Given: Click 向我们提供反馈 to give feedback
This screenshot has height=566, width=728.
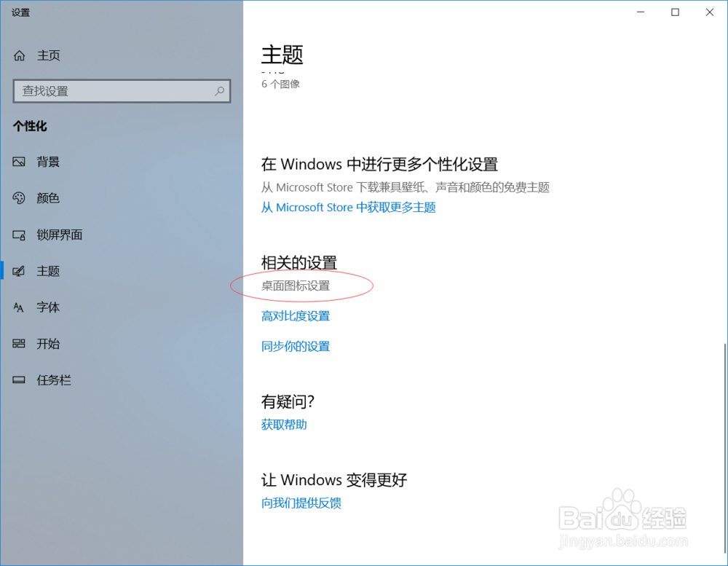Looking at the screenshot, I should (x=301, y=503).
